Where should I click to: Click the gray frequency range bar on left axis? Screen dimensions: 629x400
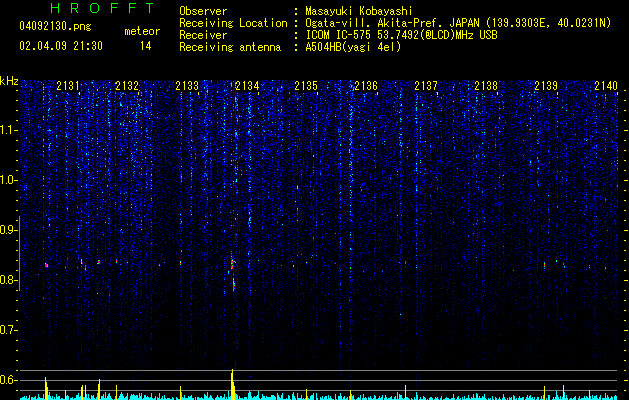(x=19, y=253)
